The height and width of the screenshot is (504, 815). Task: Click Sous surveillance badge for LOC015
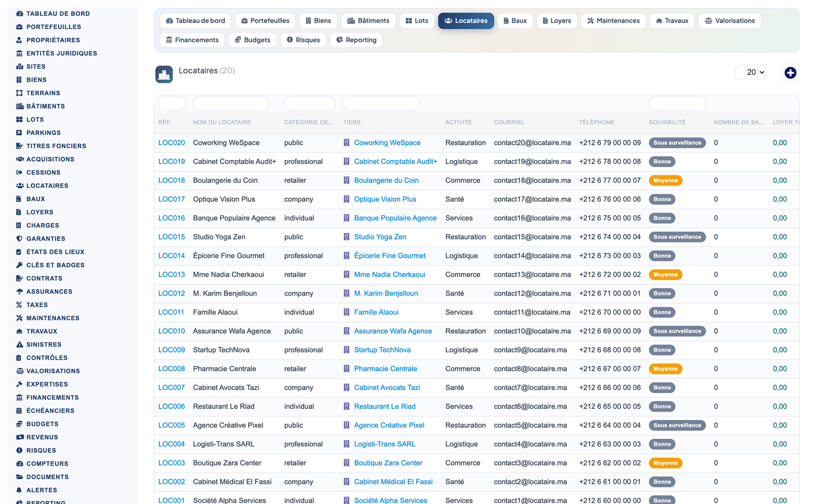677,237
